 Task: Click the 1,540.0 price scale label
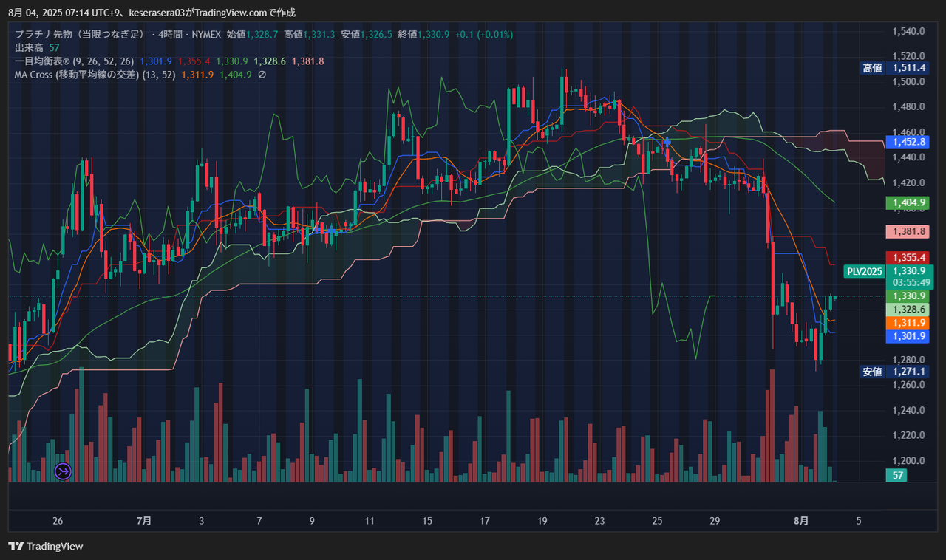pyautogui.click(x=908, y=31)
